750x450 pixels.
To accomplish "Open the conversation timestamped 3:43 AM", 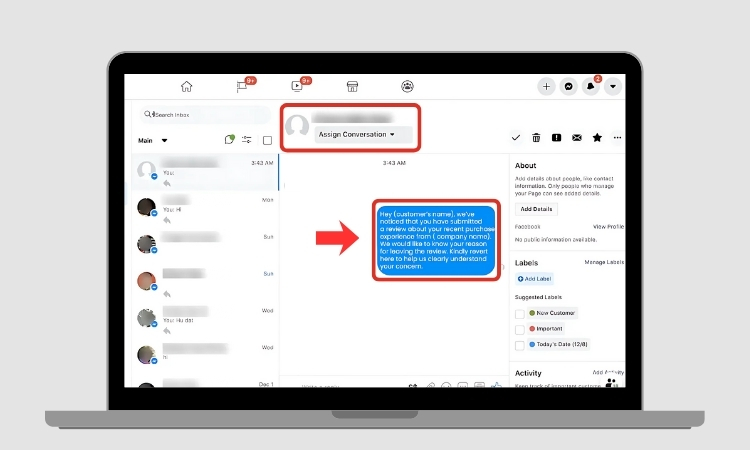I will pos(205,171).
